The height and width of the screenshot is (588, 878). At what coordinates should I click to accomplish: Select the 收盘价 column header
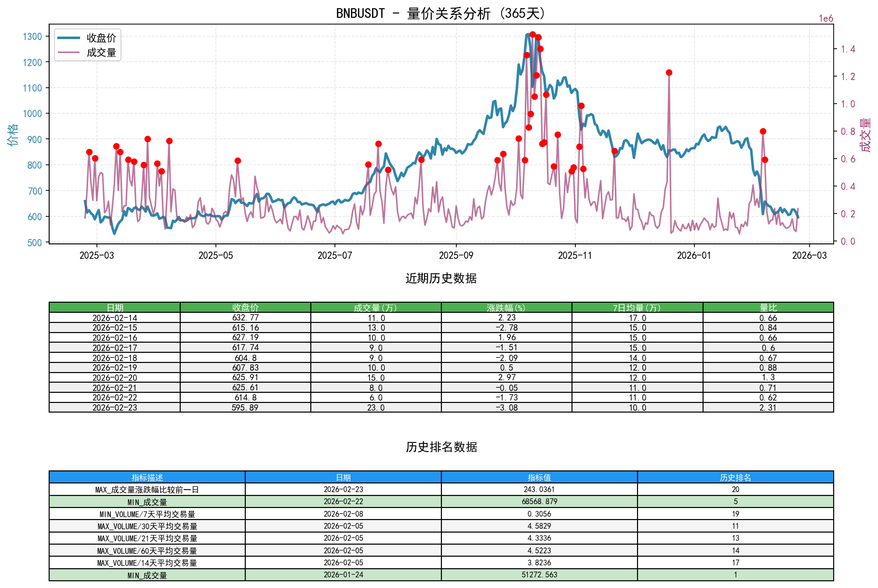click(x=245, y=307)
